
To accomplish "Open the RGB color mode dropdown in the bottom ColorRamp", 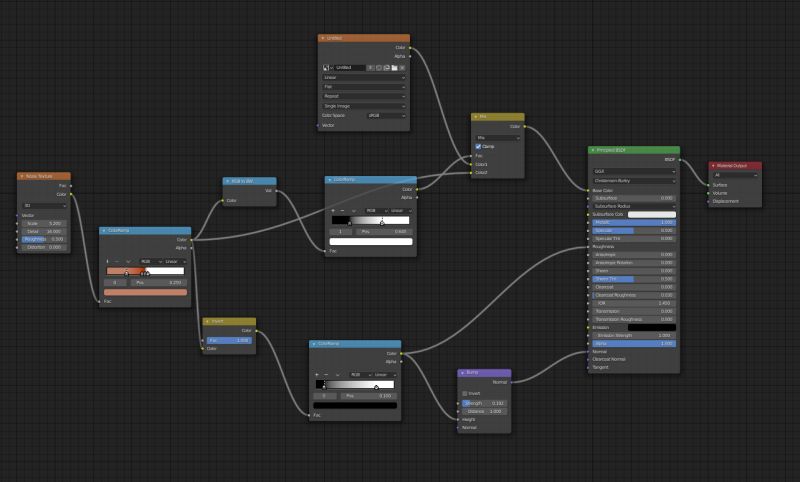I will point(361,374).
